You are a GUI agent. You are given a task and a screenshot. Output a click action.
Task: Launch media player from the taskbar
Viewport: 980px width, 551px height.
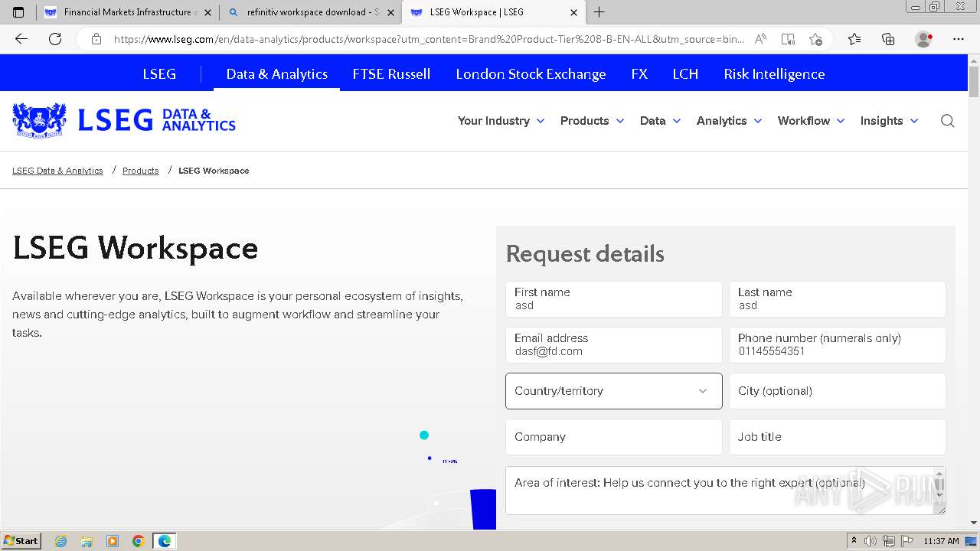[x=113, y=541]
